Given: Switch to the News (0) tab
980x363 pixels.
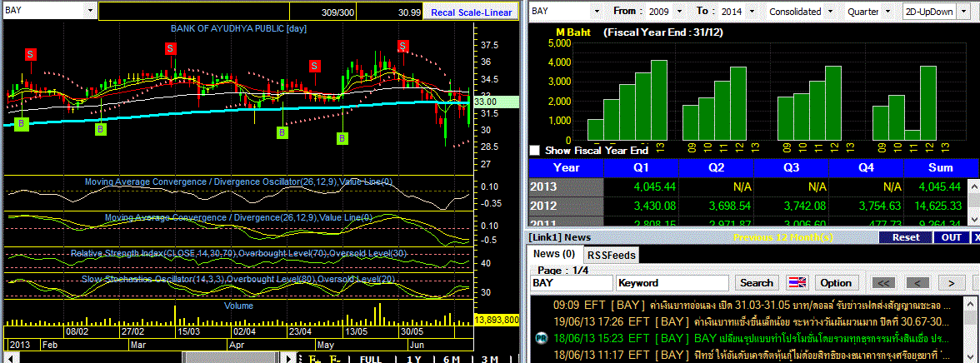Looking at the screenshot, I should coord(553,254).
